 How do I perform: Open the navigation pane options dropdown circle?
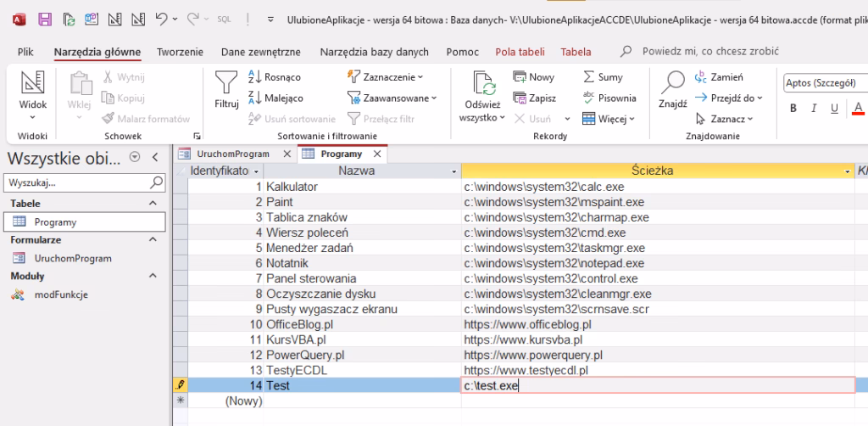coord(135,157)
